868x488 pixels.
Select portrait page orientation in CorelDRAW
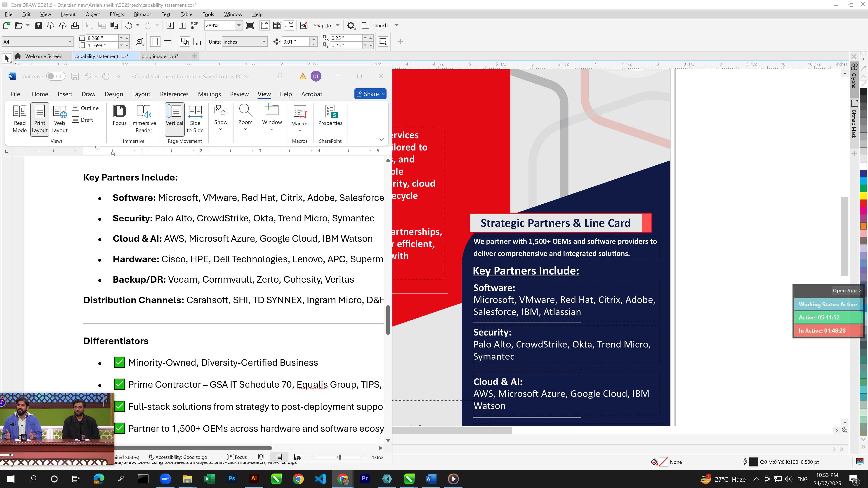155,42
